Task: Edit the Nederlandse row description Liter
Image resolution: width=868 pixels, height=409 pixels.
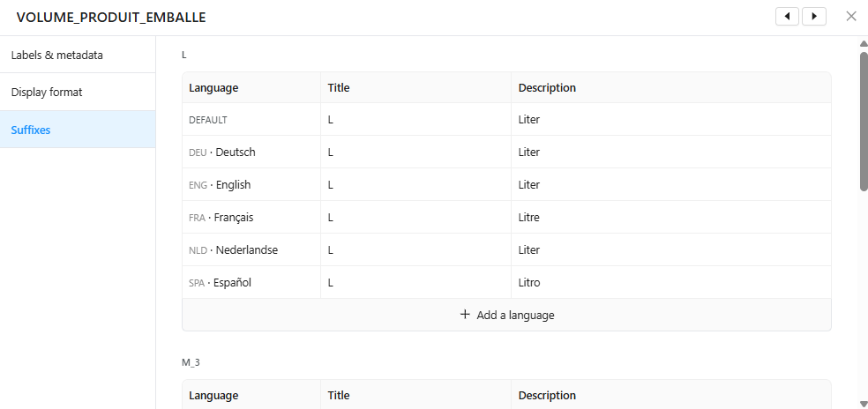Action: point(671,250)
